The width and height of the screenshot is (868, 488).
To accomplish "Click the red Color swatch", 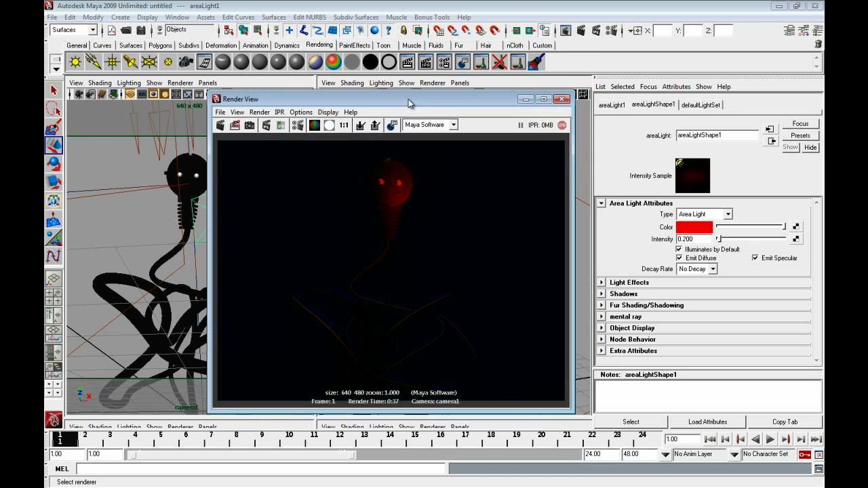I will [x=694, y=228].
